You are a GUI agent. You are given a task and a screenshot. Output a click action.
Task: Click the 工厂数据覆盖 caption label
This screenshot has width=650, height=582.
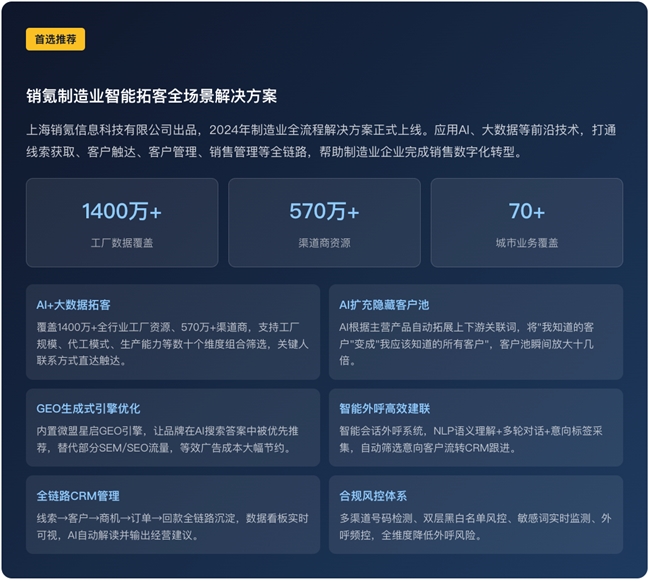pyautogui.click(x=122, y=243)
